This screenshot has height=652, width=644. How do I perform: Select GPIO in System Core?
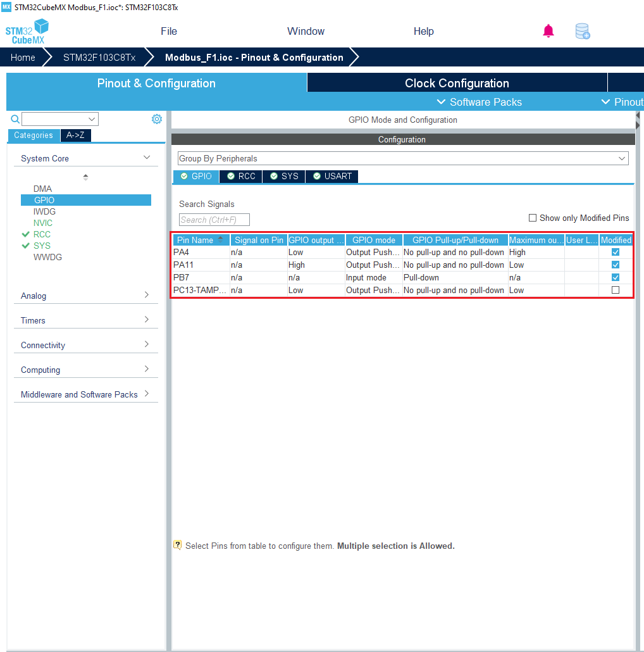click(x=86, y=200)
